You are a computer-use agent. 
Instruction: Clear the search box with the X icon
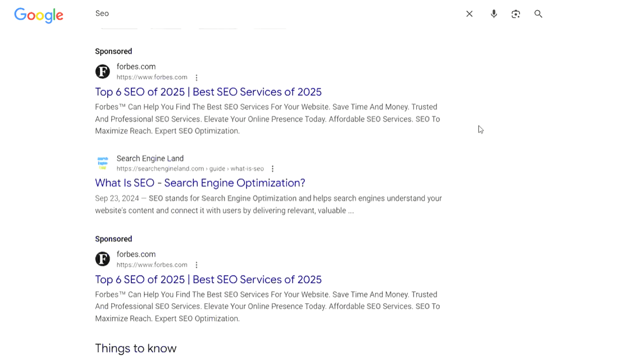(469, 14)
